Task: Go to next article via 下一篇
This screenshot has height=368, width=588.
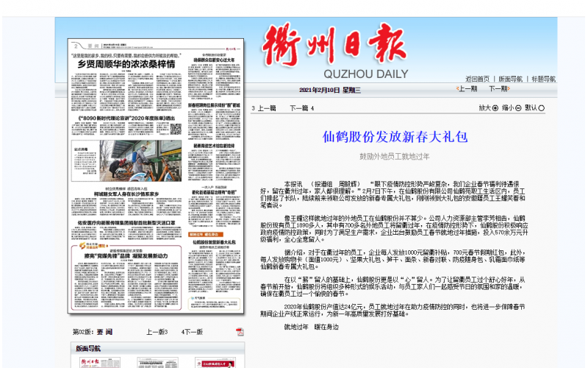Action: [301, 108]
